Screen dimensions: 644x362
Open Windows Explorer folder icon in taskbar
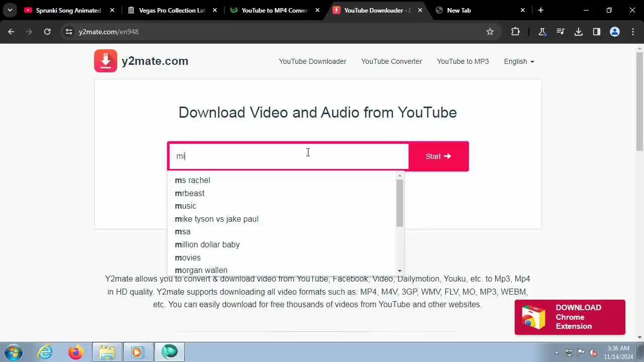click(107, 352)
